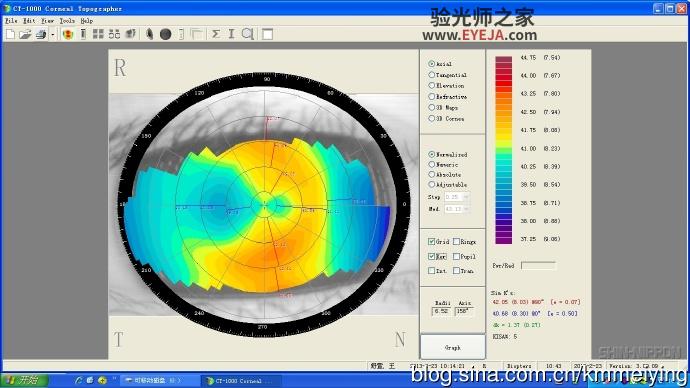Click the dark sphere toolbar icon

click(165, 34)
